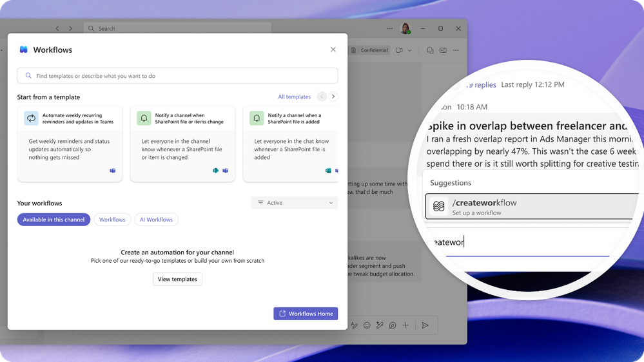Viewport: 644px width, 362px height.
Task: Click bell icon on SharePoint file added card
Action: coord(257,119)
